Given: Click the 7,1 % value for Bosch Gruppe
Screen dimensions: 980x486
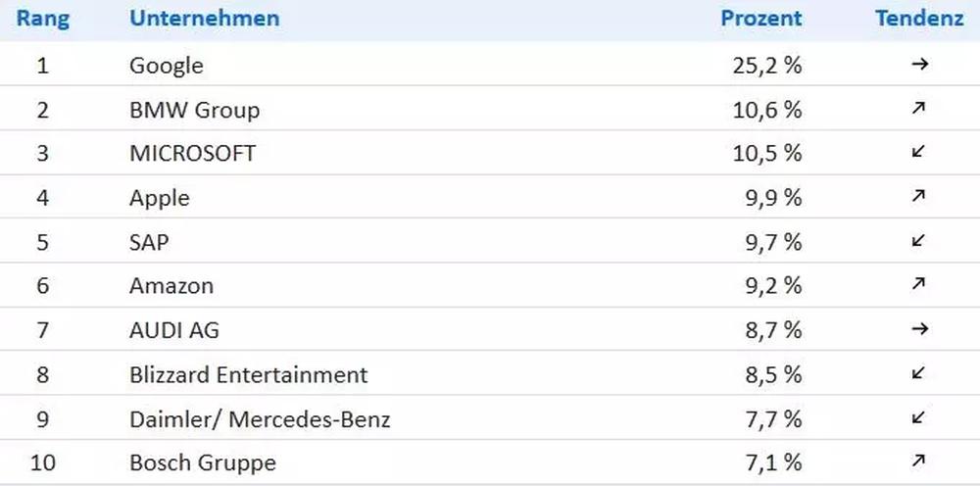Looking at the screenshot, I should tap(771, 462).
